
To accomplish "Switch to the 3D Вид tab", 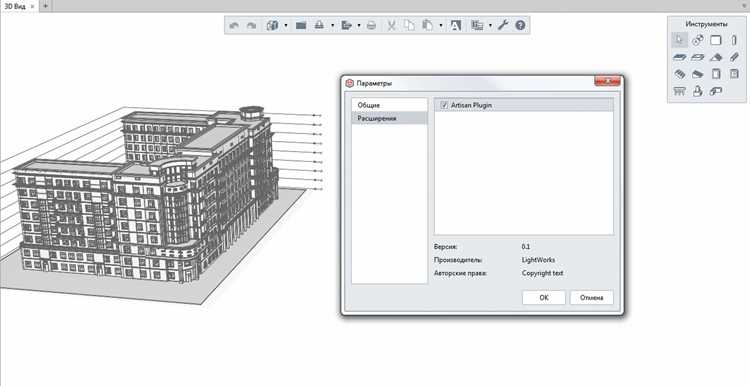I will (x=15, y=6).
